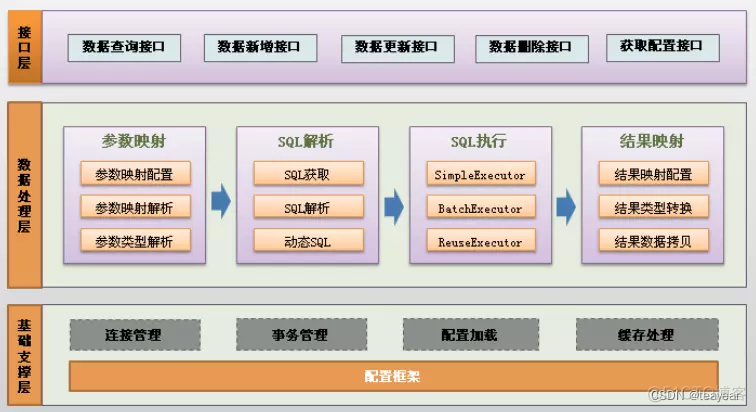Click the 获取配置接口 box
756x412 pixels.
click(x=662, y=48)
